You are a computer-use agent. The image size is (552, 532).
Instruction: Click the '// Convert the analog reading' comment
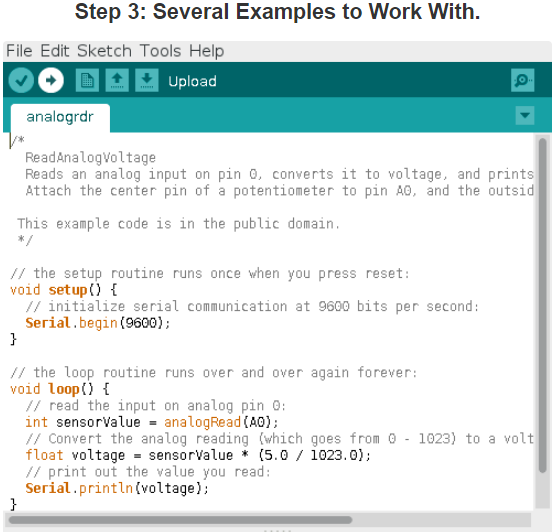point(280,439)
